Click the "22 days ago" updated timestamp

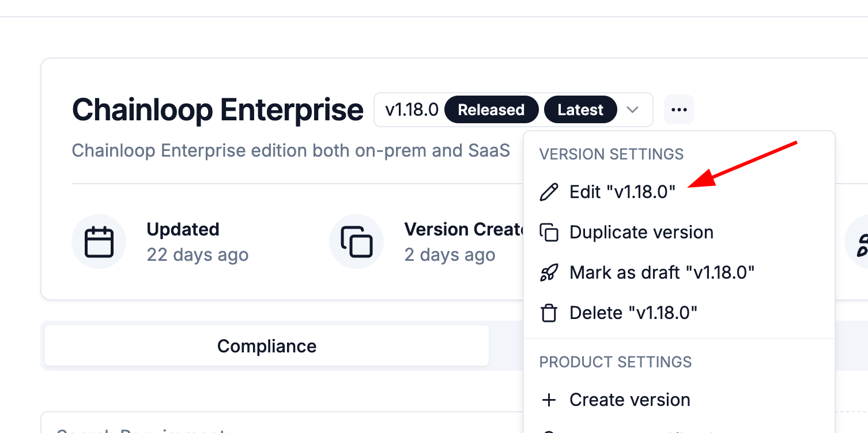198,255
